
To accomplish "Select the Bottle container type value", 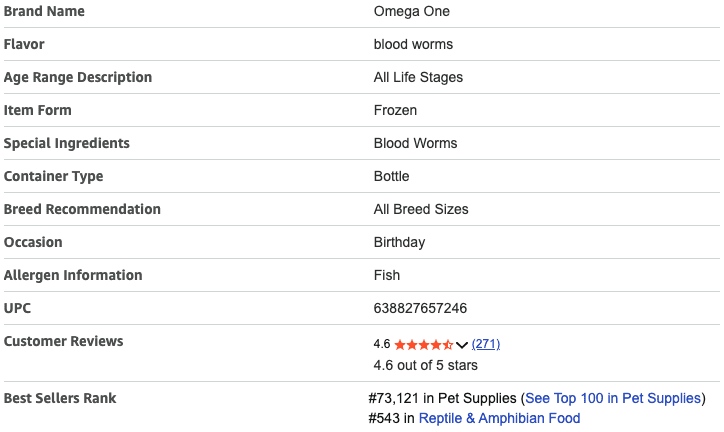I will coord(391,176).
